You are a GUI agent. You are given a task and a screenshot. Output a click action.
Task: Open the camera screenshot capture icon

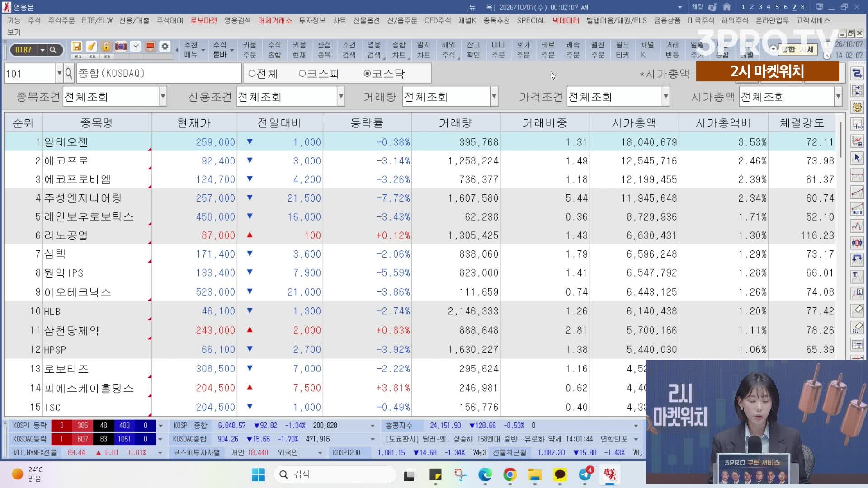(x=121, y=47)
